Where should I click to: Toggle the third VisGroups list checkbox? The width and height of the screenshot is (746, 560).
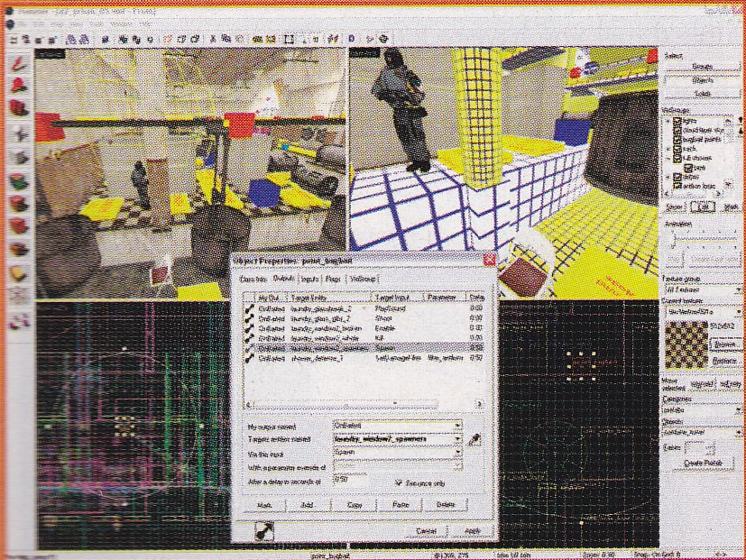tap(677, 140)
